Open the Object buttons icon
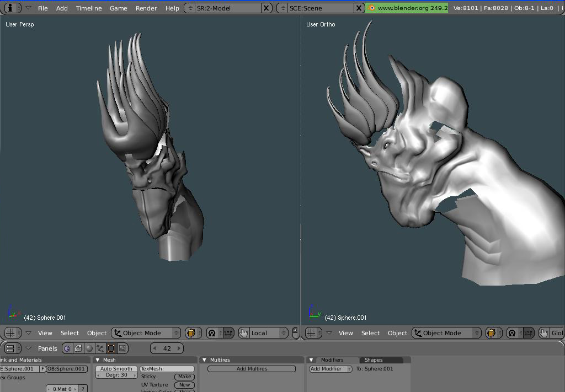The height and width of the screenshot is (392, 565). [x=100, y=348]
